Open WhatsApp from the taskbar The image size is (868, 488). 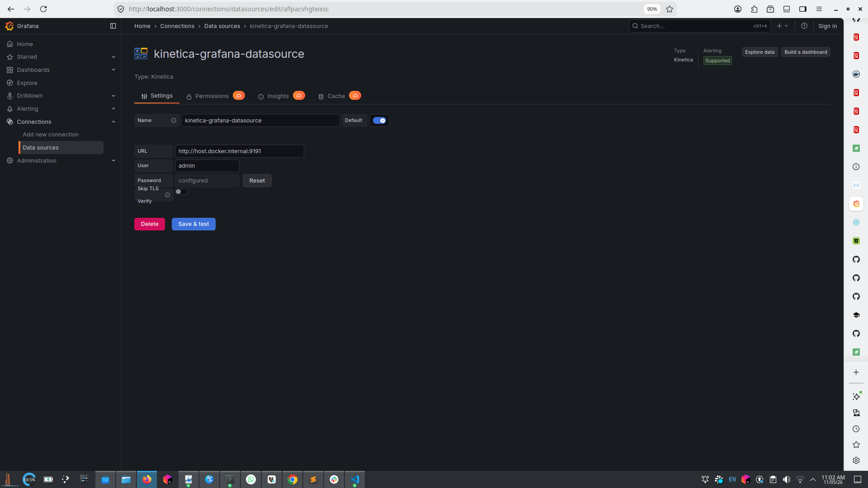(x=251, y=479)
